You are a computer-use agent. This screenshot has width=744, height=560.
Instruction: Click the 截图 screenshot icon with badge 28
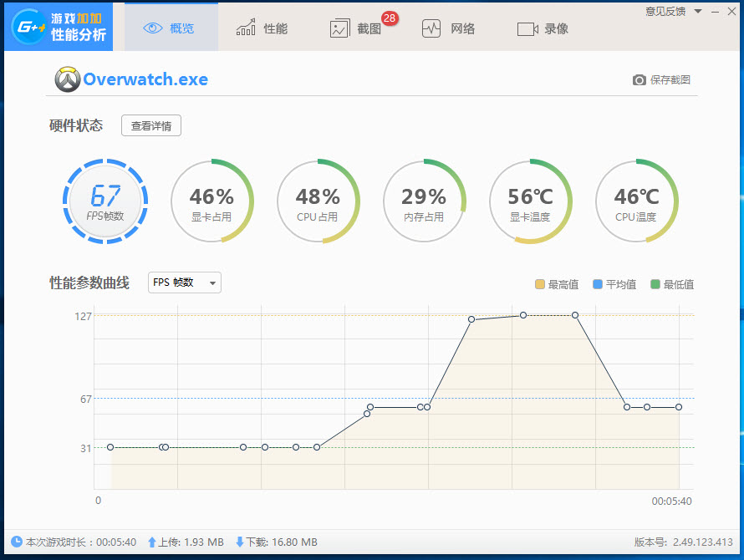[340, 28]
